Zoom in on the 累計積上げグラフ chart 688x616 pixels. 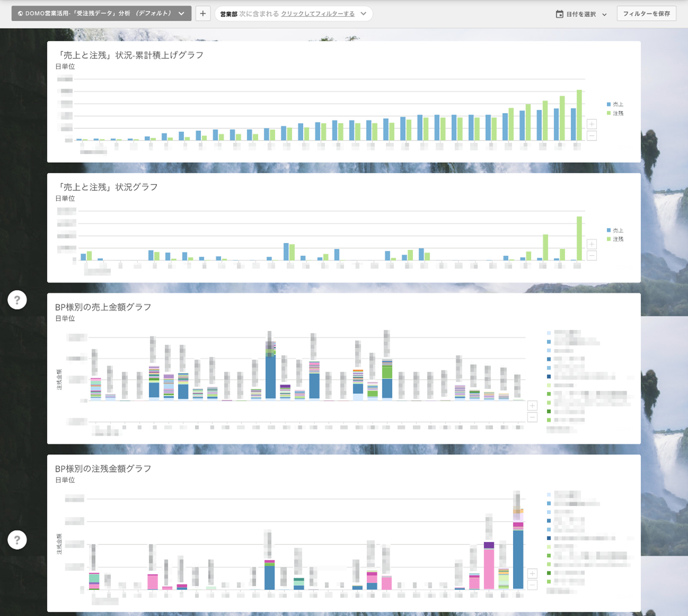point(592,124)
